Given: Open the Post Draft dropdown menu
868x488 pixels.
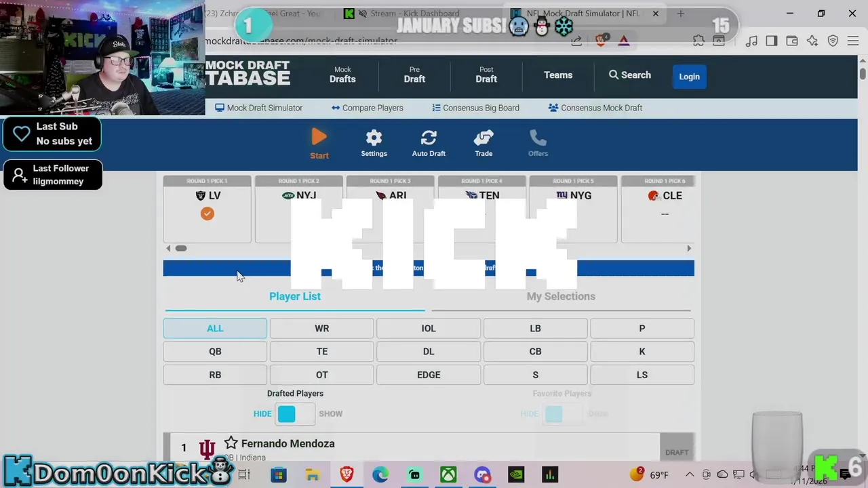Looking at the screenshot, I should 486,75.
